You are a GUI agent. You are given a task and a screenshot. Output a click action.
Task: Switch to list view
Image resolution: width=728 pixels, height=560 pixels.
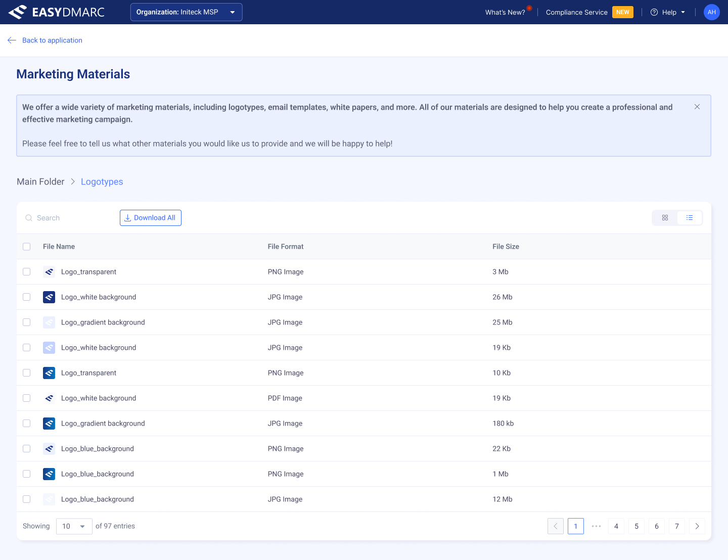(x=689, y=218)
